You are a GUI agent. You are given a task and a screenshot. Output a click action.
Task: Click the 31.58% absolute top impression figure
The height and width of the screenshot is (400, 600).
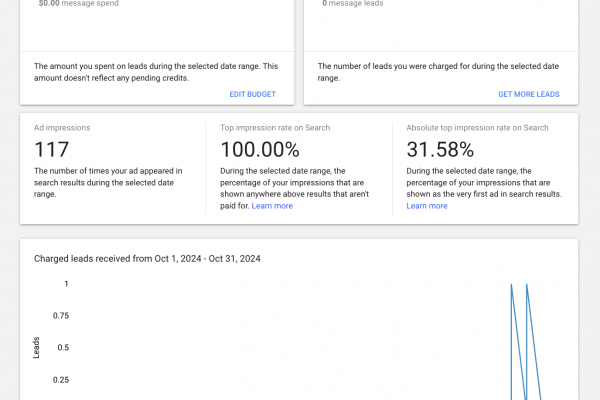click(x=440, y=150)
